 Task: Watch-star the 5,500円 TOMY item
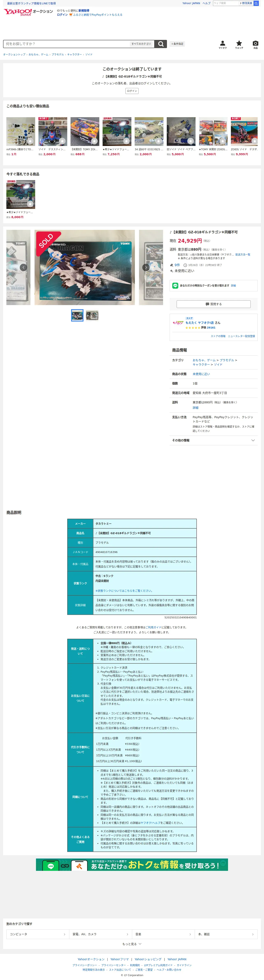click(222, 141)
